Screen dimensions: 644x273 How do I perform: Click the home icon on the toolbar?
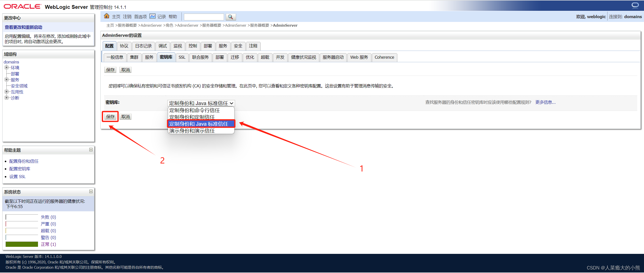point(106,16)
